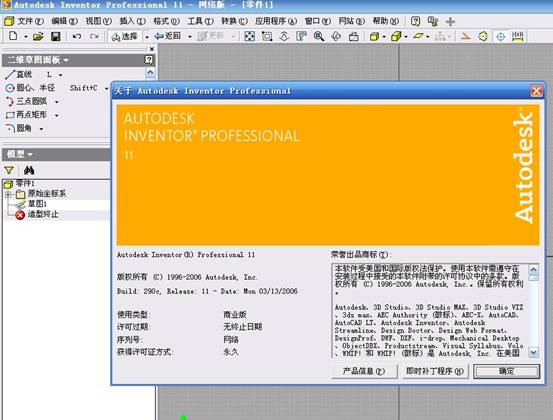The height and width of the screenshot is (420, 553).
Task: Open the dropdown next to 选择
Action: click(147, 37)
